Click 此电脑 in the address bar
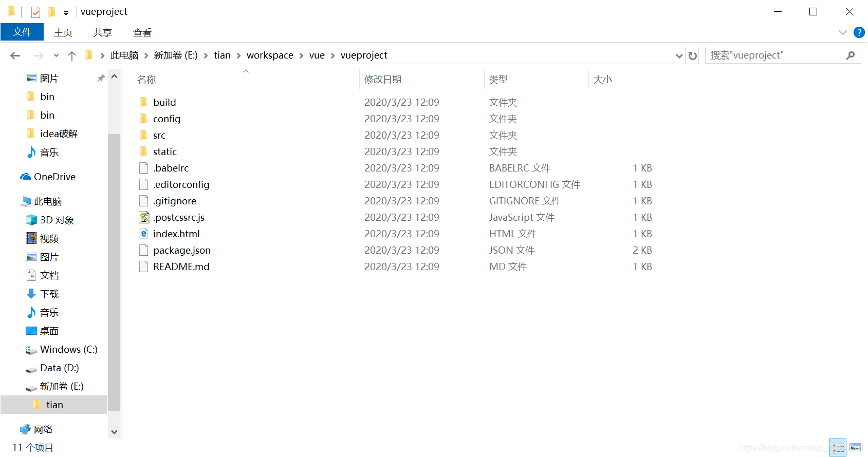868x457 pixels. [124, 55]
